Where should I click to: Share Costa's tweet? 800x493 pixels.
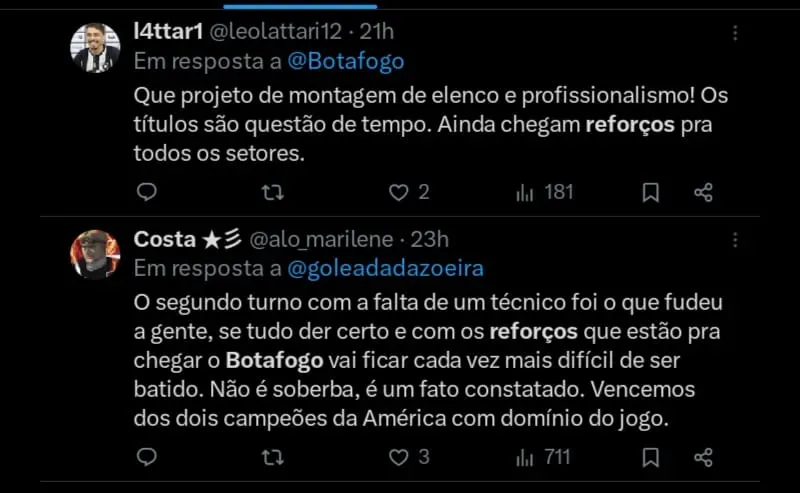point(703,457)
